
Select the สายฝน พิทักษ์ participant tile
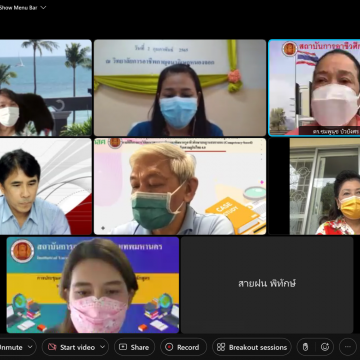tap(267, 285)
